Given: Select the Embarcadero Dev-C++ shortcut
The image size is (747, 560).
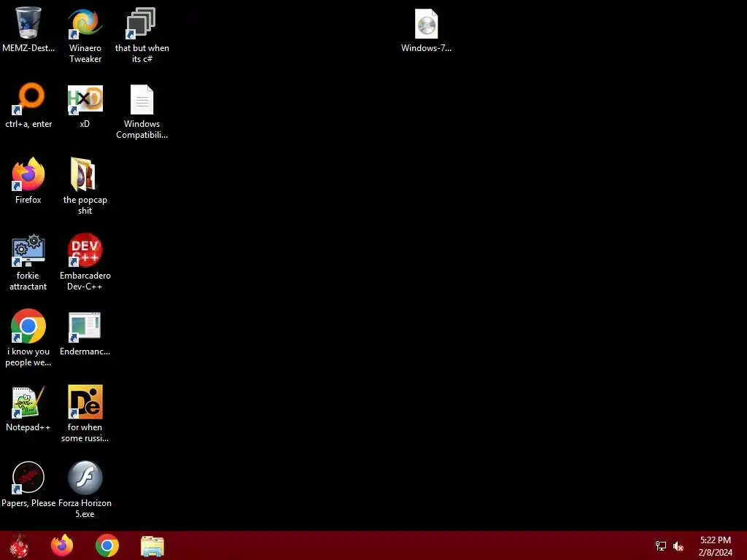Looking at the screenshot, I should point(85,250).
